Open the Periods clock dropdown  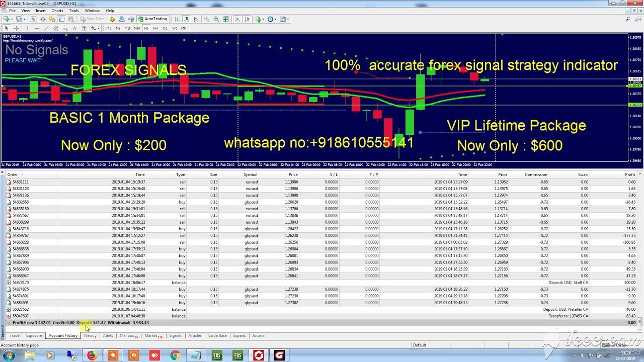tap(272, 19)
